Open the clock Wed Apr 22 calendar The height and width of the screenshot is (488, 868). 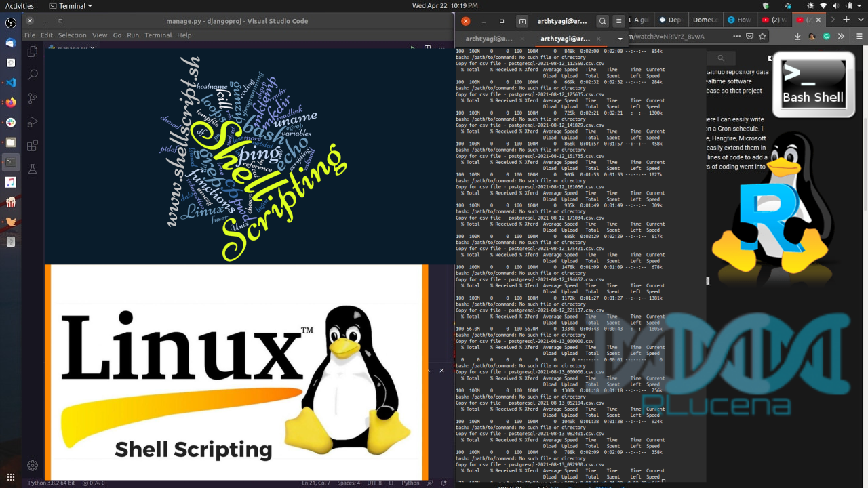(444, 6)
